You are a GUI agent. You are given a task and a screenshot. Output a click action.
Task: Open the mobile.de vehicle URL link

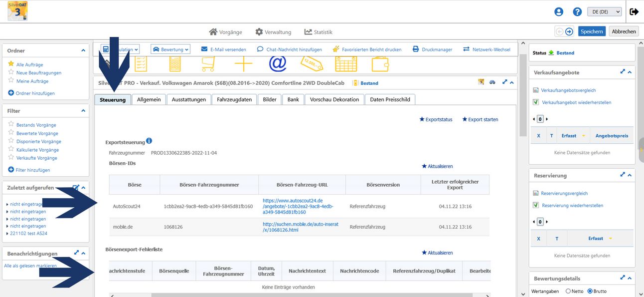[301, 227]
